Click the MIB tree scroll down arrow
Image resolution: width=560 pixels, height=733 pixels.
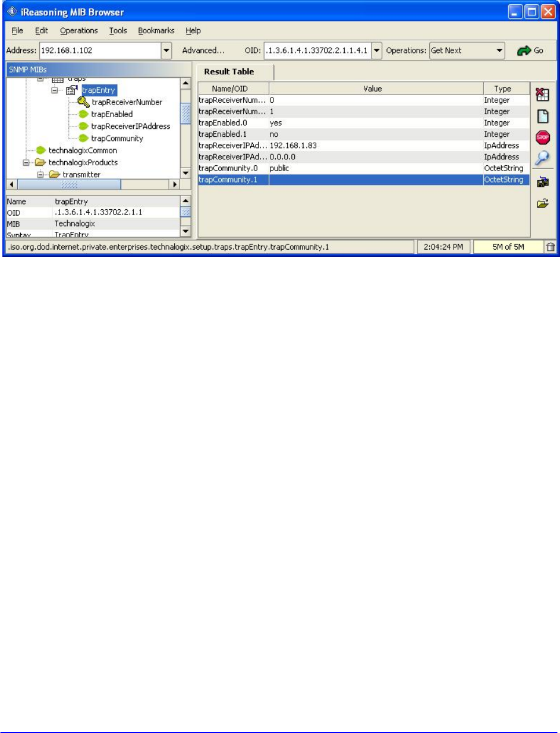tap(185, 173)
